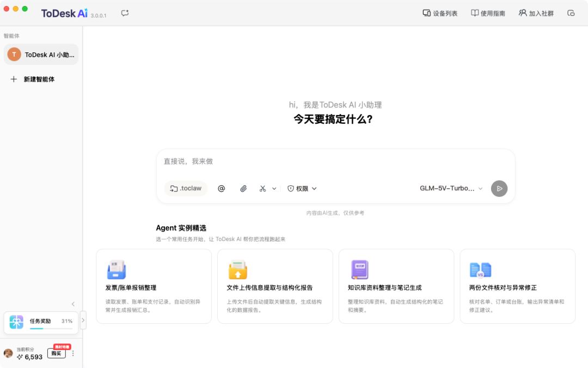Screen dimensions: 588x368
Task: Focus the 直接说，我来做 input box
Action: click(x=335, y=161)
